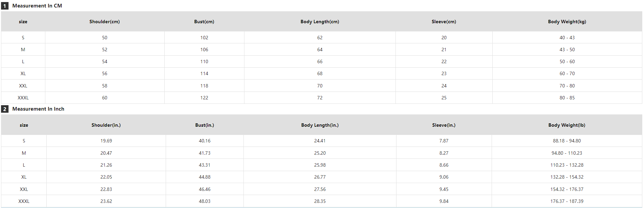Select the "Measurement In Inch" heading
This screenshot has height=208, width=644.
38,109
